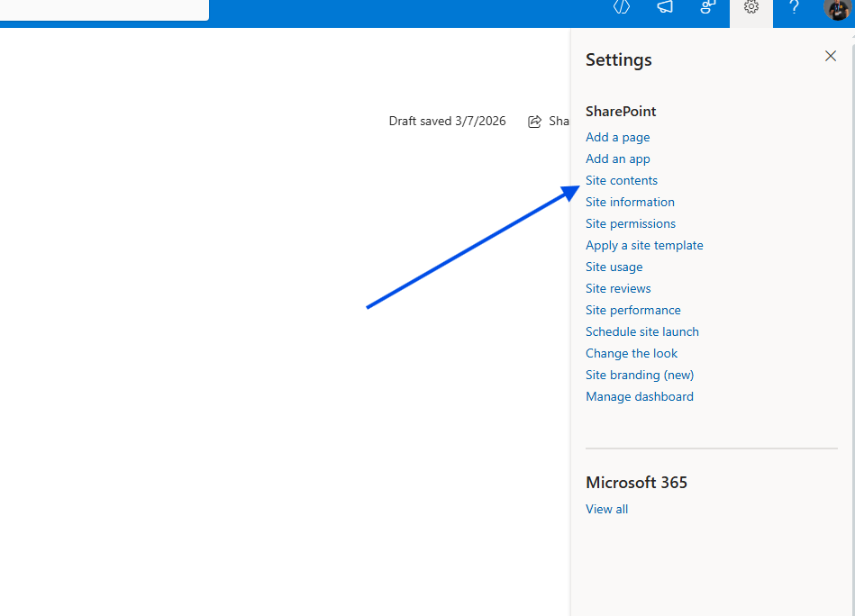Open Add an app link
This screenshot has width=855, height=616.
click(617, 159)
